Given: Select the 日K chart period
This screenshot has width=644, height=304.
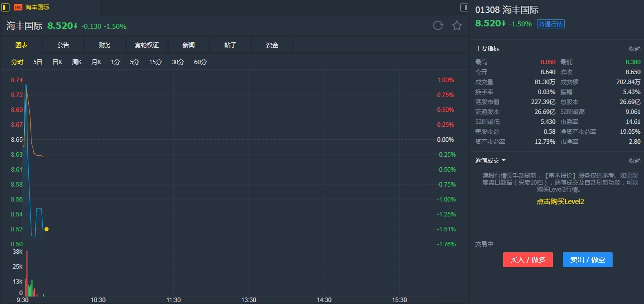Looking at the screenshot, I should pos(57,62).
